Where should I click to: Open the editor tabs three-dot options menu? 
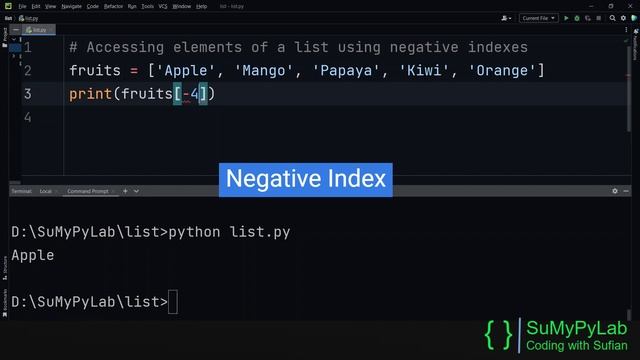pos(626,30)
